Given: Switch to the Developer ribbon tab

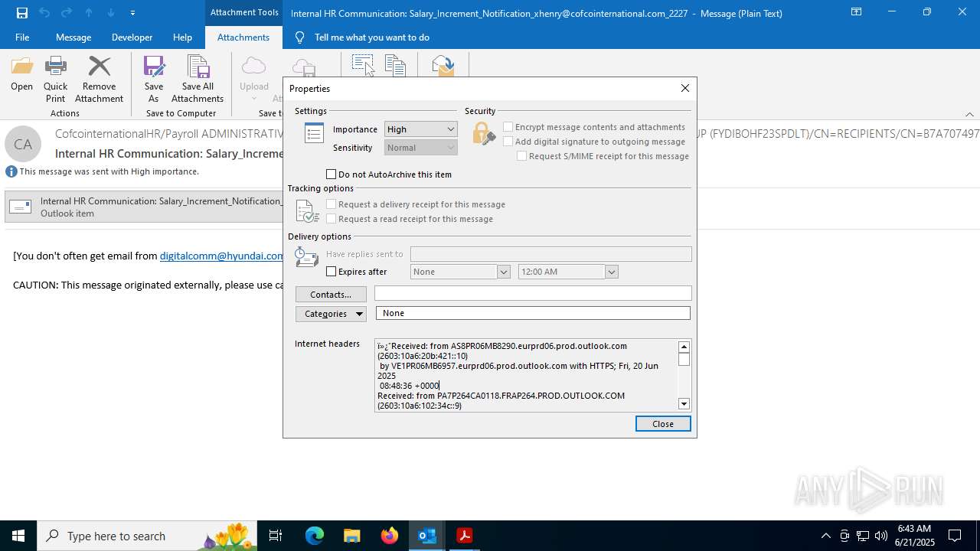Looking at the screenshot, I should [x=132, y=37].
